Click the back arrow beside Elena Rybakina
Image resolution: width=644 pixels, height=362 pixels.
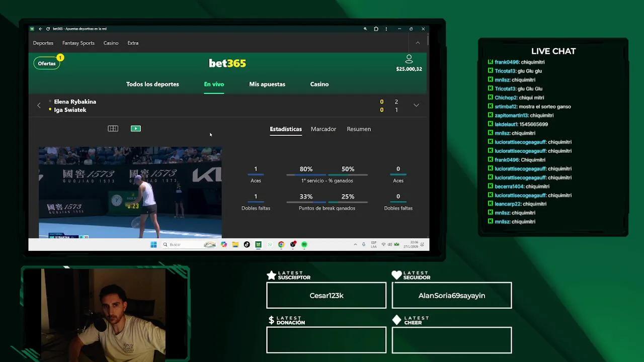(x=39, y=106)
